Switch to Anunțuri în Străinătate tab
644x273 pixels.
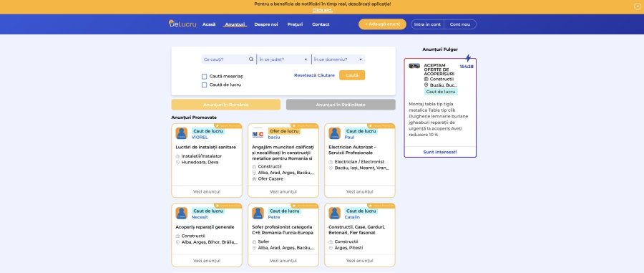click(x=341, y=105)
